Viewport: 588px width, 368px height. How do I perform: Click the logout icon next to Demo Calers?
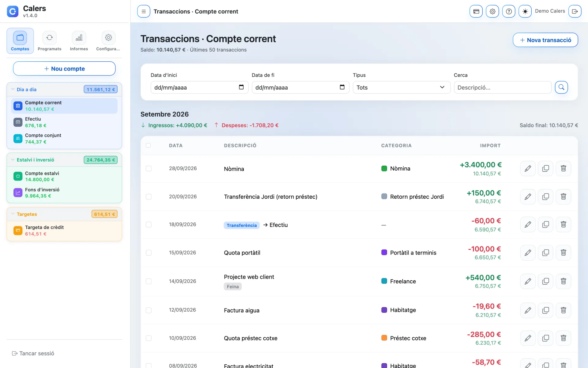pos(575,11)
